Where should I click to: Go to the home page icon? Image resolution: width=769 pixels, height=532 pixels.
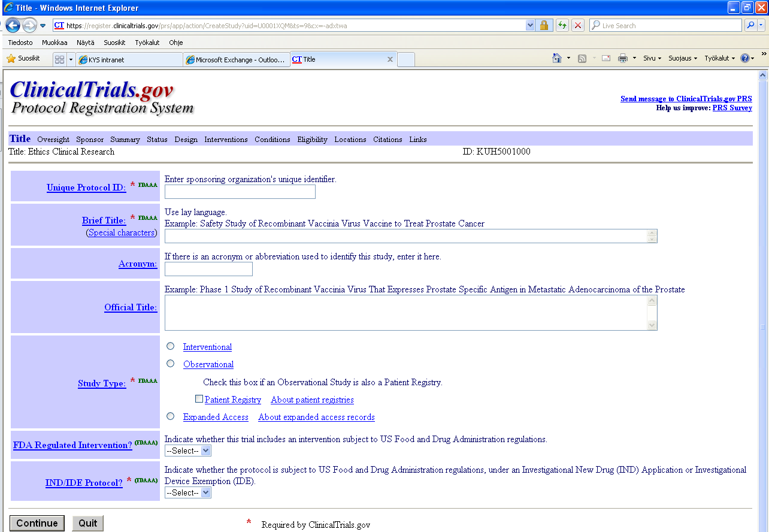coord(557,58)
